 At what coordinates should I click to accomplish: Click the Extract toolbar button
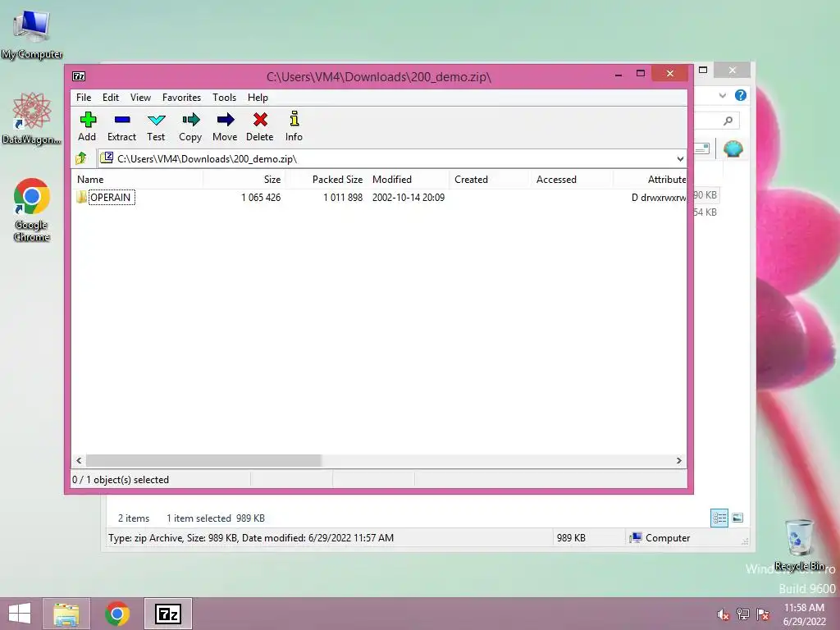click(x=121, y=126)
